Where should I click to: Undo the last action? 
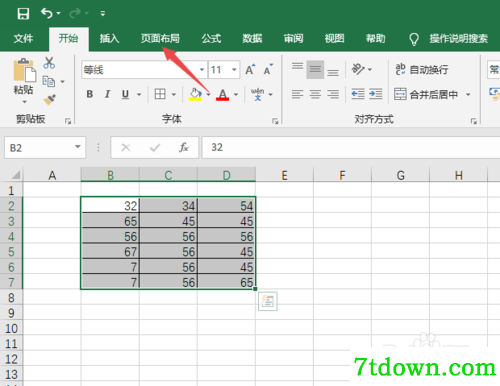pyautogui.click(x=47, y=13)
